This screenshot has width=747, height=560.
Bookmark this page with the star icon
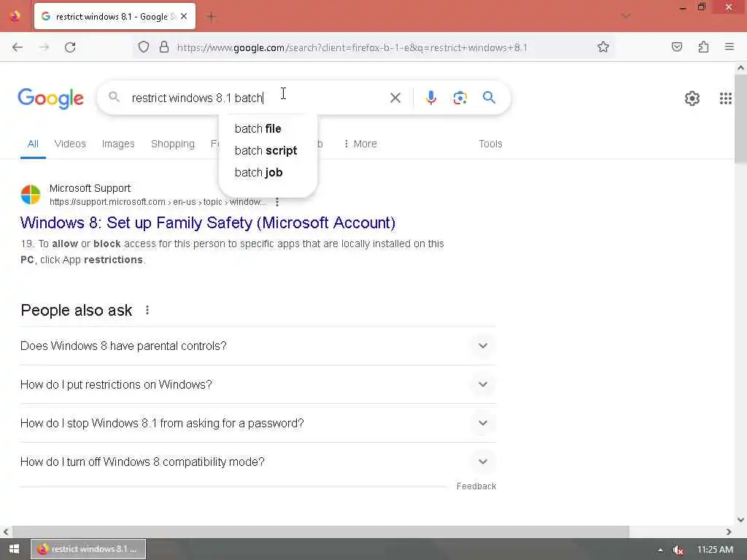click(x=603, y=47)
